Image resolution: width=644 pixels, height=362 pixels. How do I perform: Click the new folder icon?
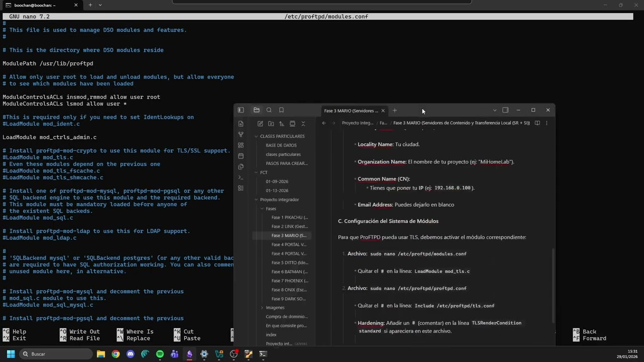(x=271, y=124)
